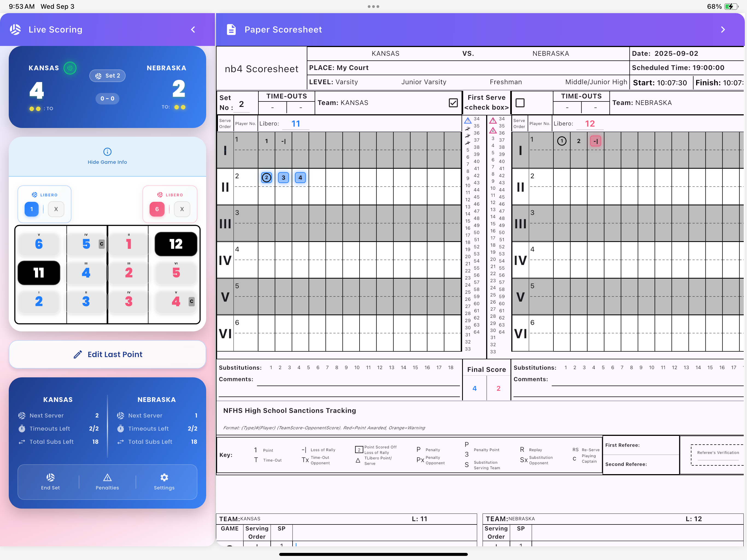Select Varsity level text
The height and width of the screenshot is (560, 747).
347,82
